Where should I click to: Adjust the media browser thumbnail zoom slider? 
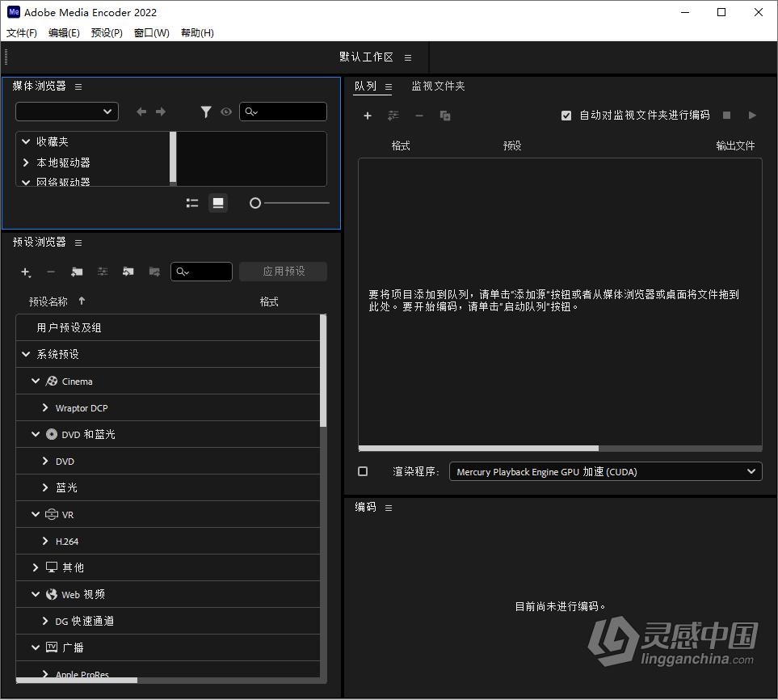[x=255, y=203]
